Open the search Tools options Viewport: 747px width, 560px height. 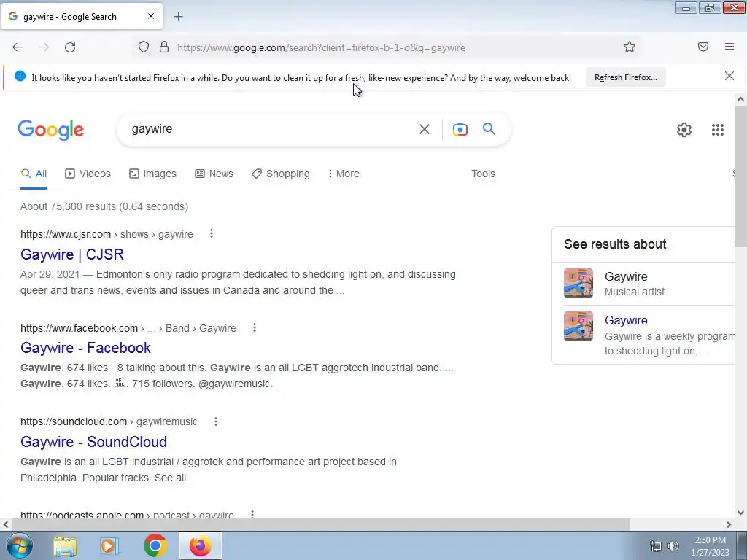[x=483, y=174]
